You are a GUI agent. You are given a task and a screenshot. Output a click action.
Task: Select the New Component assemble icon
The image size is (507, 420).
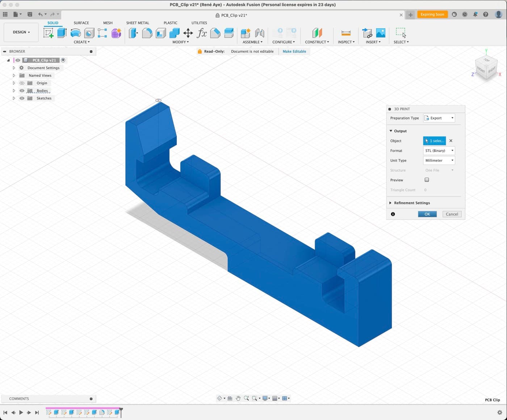point(246,33)
